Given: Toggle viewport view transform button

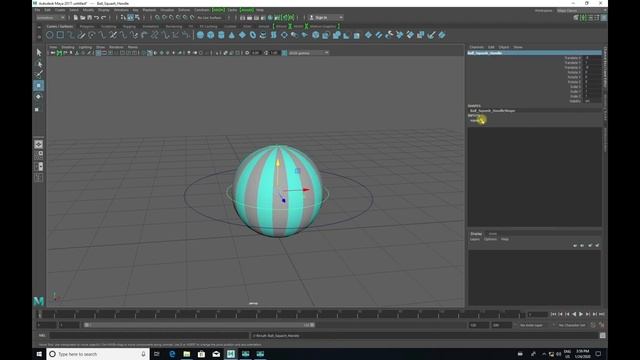Looking at the screenshot, I should click(x=284, y=53).
